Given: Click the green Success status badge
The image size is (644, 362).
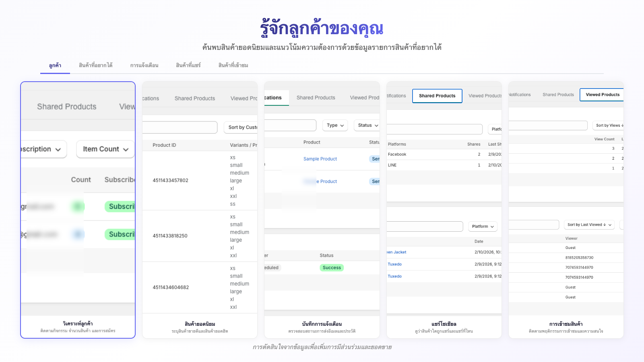Looking at the screenshot, I should tap(332, 267).
